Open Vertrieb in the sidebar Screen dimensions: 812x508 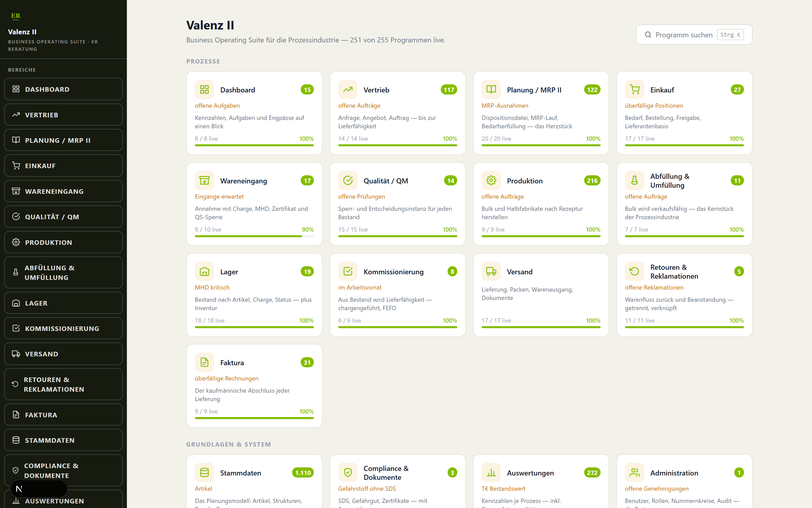pos(63,115)
